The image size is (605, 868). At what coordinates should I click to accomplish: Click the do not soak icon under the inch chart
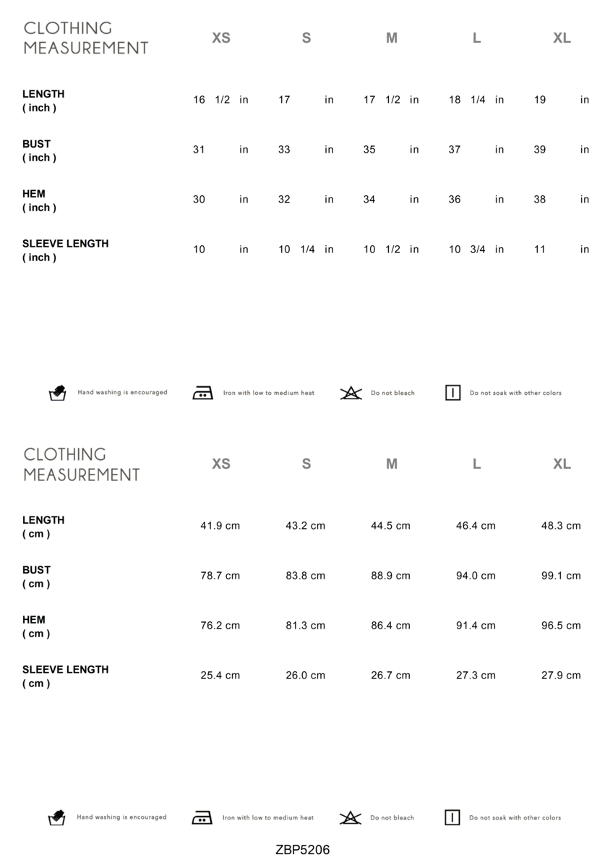452,393
